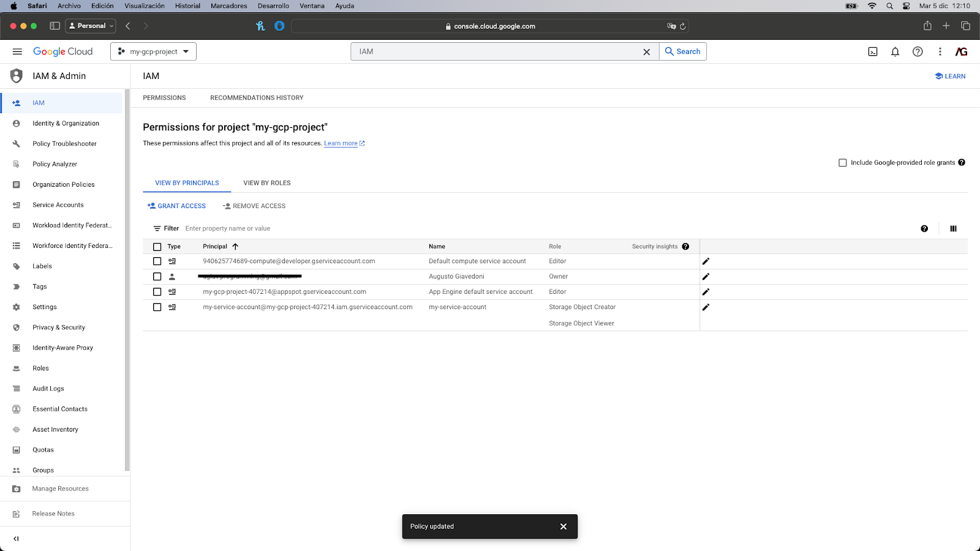The height and width of the screenshot is (551, 980).
Task: Open the main navigation hamburger menu
Action: (x=17, y=51)
